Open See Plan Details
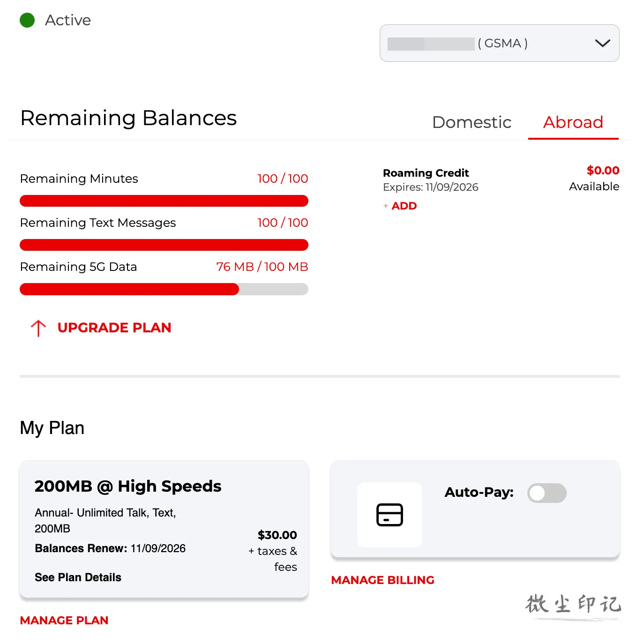Image resolution: width=644 pixels, height=644 pixels. point(78,577)
